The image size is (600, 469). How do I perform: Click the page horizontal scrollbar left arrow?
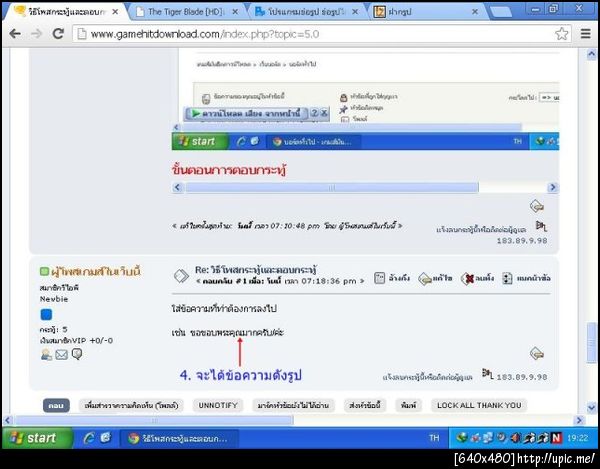[x=8, y=420]
